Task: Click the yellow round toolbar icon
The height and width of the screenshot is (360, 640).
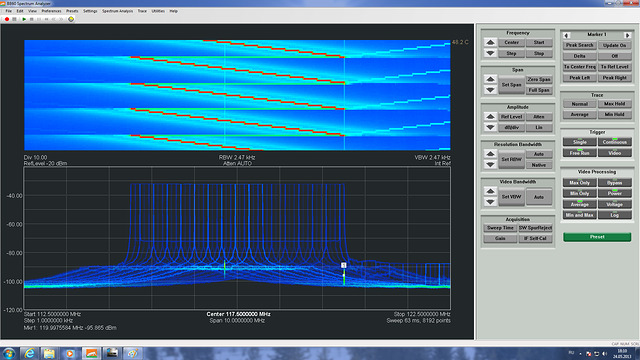Action: click(x=71, y=19)
